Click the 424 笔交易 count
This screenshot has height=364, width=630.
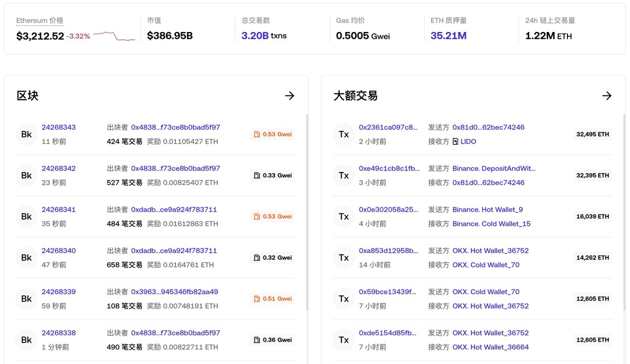[x=124, y=142]
